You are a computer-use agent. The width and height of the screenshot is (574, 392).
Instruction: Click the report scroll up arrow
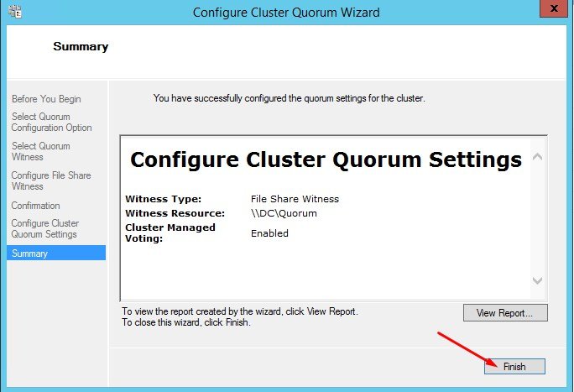(x=537, y=157)
